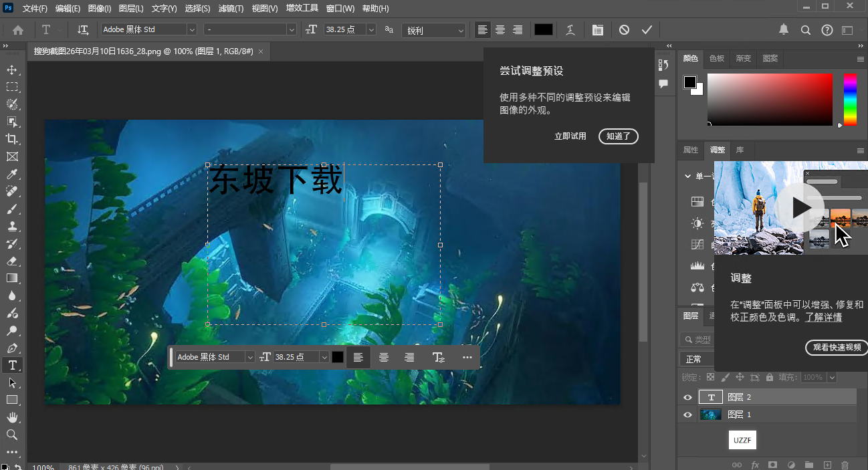Delete layer using the trash icon

pos(845,465)
